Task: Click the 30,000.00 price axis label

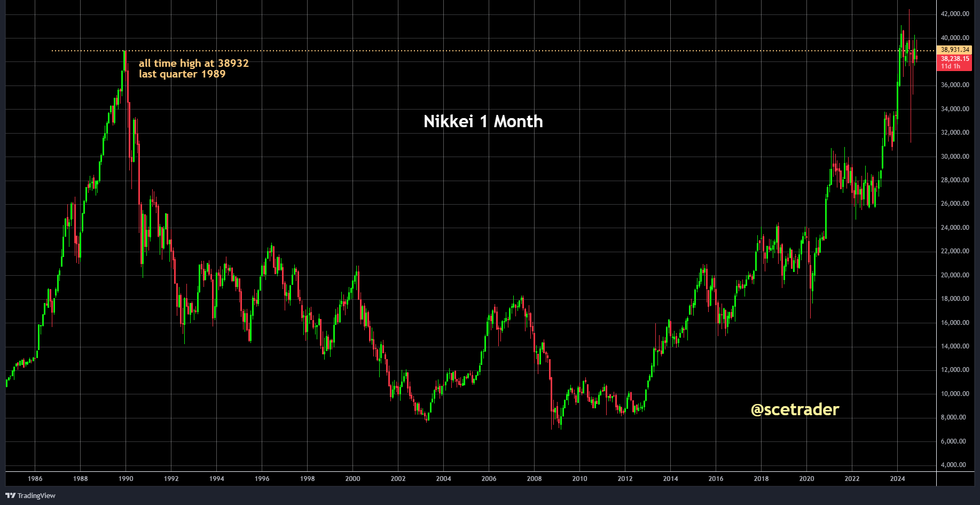Action: (955, 157)
